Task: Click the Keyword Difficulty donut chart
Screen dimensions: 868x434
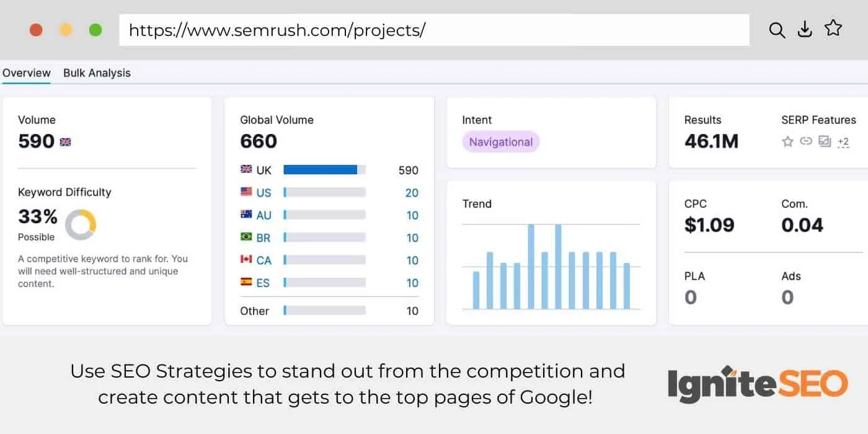Action: [81, 224]
